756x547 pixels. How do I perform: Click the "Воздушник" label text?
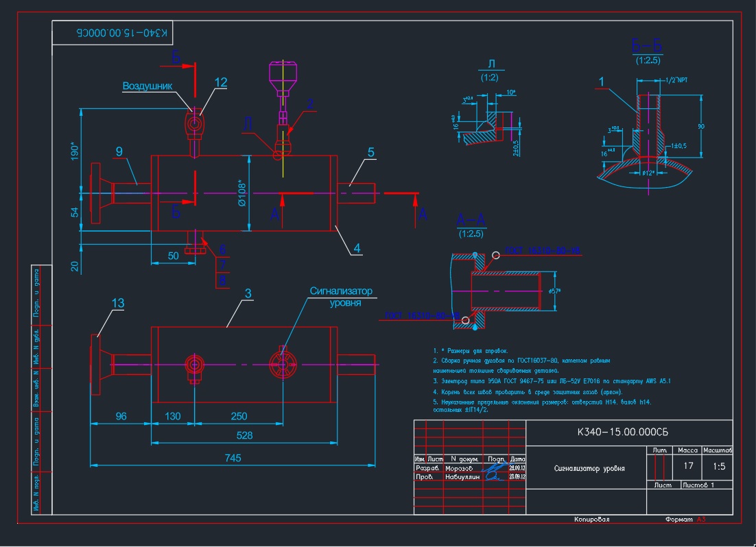[146, 86]
